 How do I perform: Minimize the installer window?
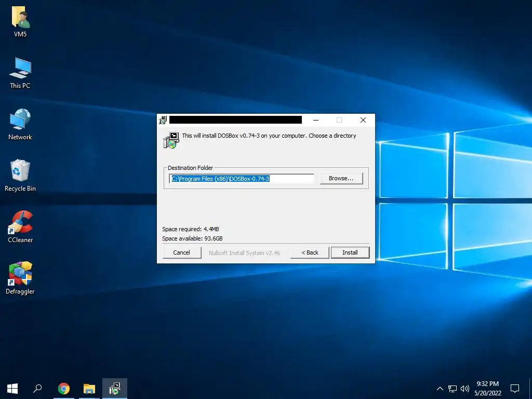click(316, 120)
